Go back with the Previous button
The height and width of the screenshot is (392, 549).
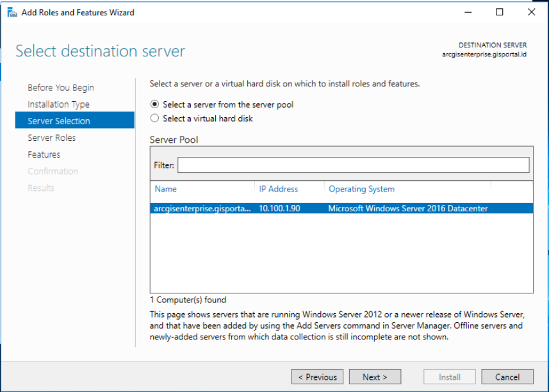click(x=317, y=377)
